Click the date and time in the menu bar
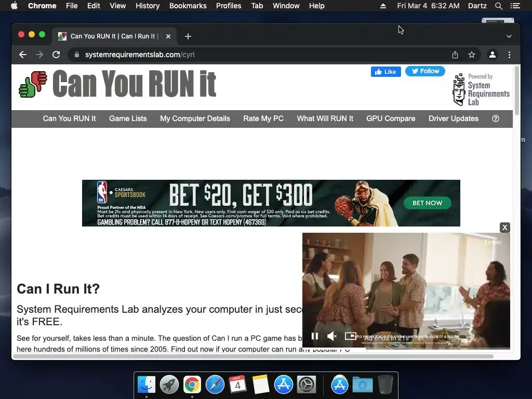This screenshot has width=532, height=399. click(x=429, y=6)
